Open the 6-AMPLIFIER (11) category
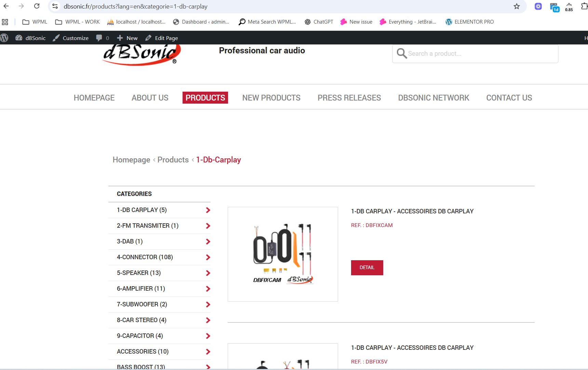 click(141, 289)
